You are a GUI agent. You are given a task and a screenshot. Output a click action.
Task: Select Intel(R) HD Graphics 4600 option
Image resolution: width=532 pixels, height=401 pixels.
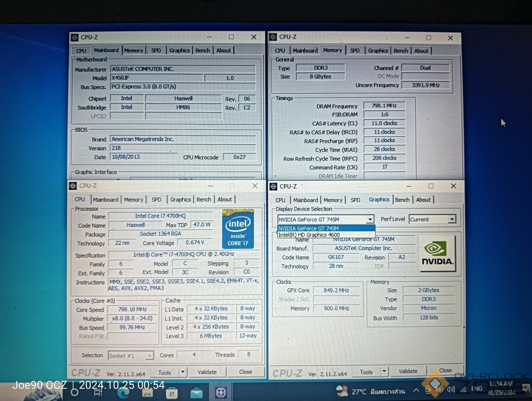309,235
